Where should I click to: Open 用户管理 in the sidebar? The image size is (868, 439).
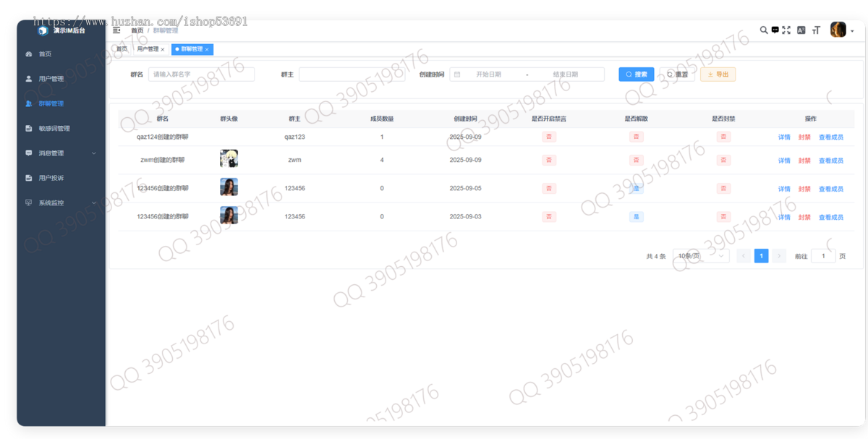coord(62,79)
